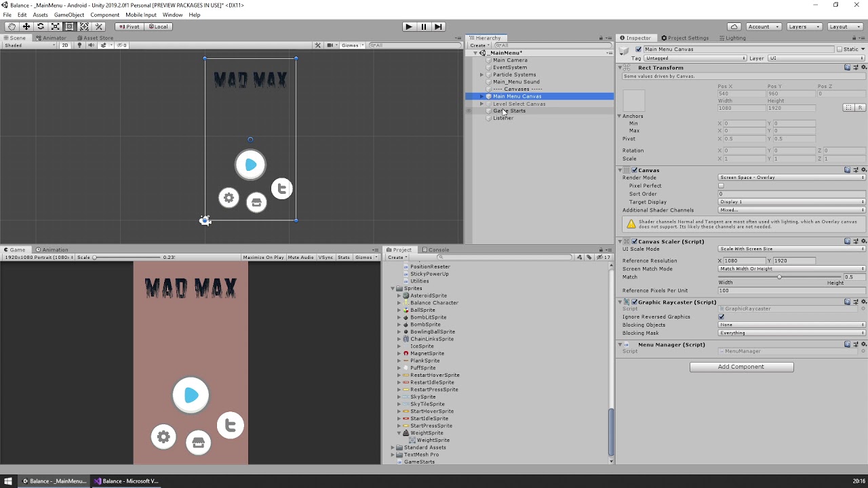Click the Reference Resolution X field
This screenshot has height=488, width=868.
click(x=744, y=261)
